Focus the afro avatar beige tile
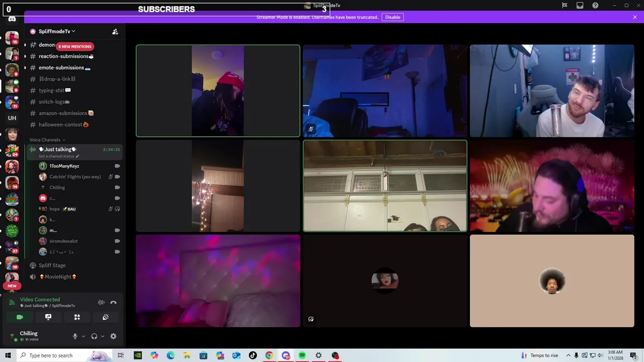Viewport: 644px width, 362px height. 552,281
